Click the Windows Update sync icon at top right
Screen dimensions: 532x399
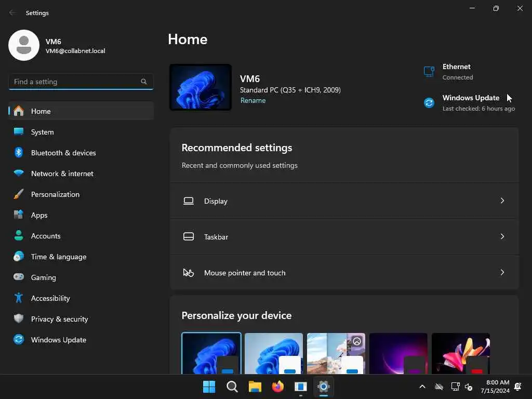click(429, 102)
